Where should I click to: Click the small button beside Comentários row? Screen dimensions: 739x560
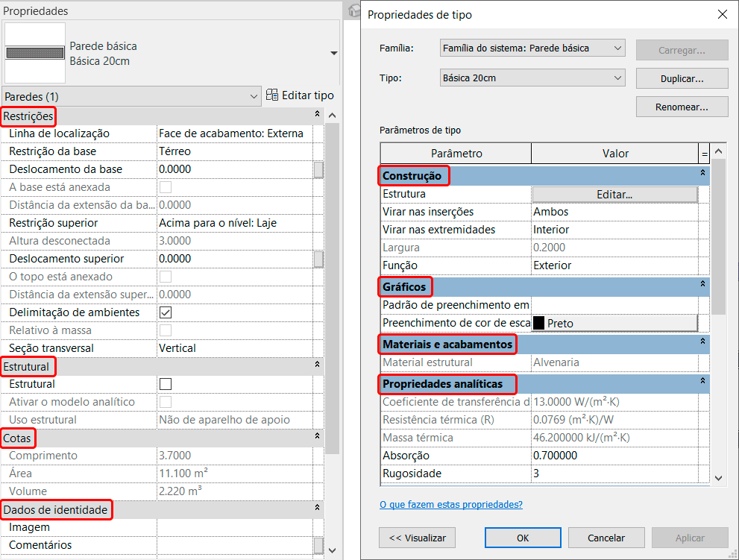tap(318, 545)
